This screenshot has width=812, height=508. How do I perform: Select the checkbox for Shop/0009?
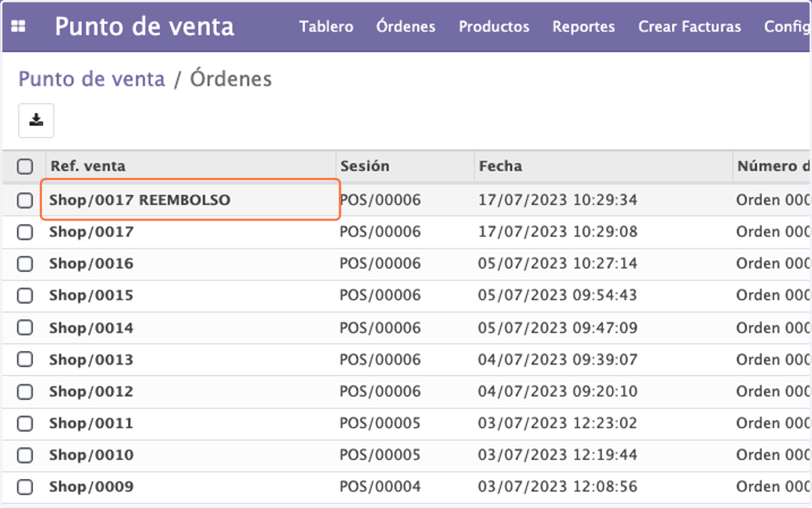(25, 487)
